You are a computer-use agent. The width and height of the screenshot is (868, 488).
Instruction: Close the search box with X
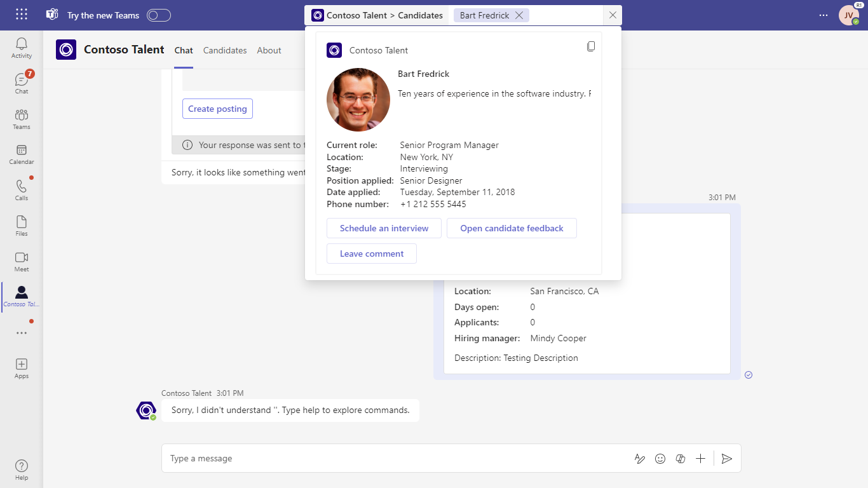pos(613,15)
